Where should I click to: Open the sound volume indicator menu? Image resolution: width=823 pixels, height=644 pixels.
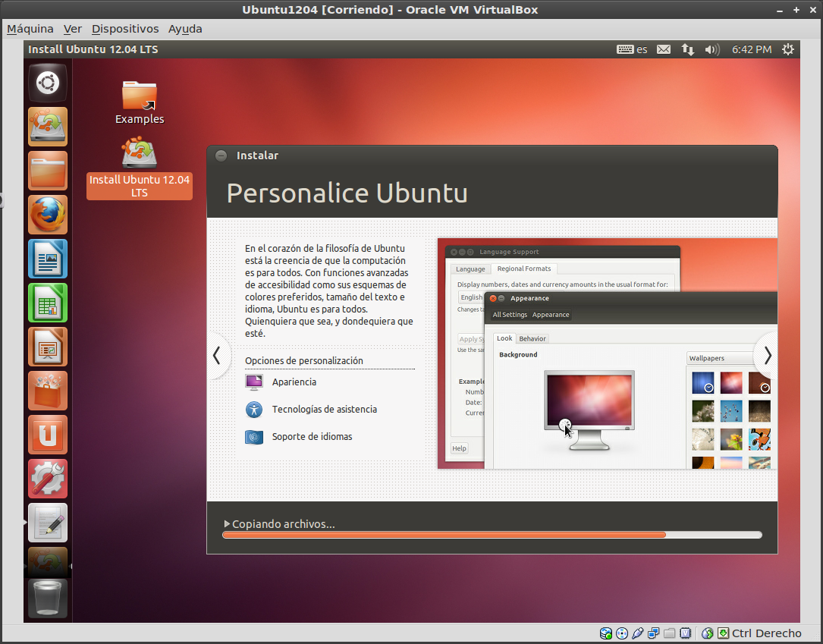pyautogui.click(x=711, y=49)
